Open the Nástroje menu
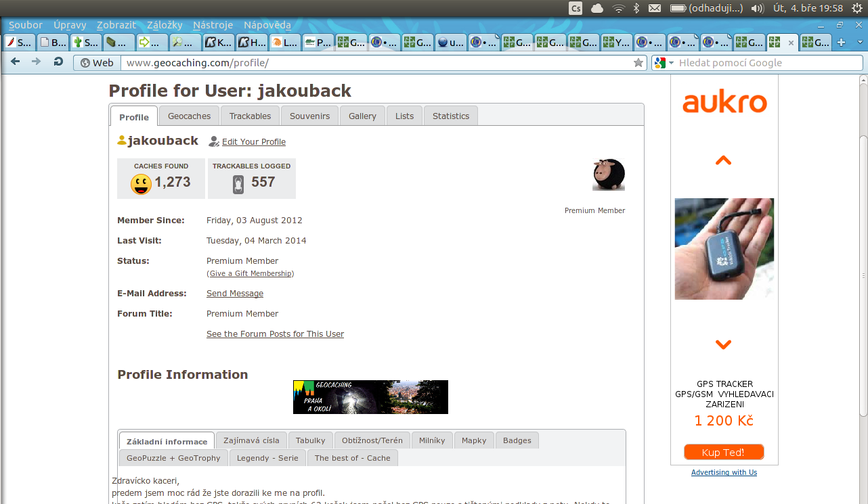Screen dimensions: 868x504 [x=213, y=25]
